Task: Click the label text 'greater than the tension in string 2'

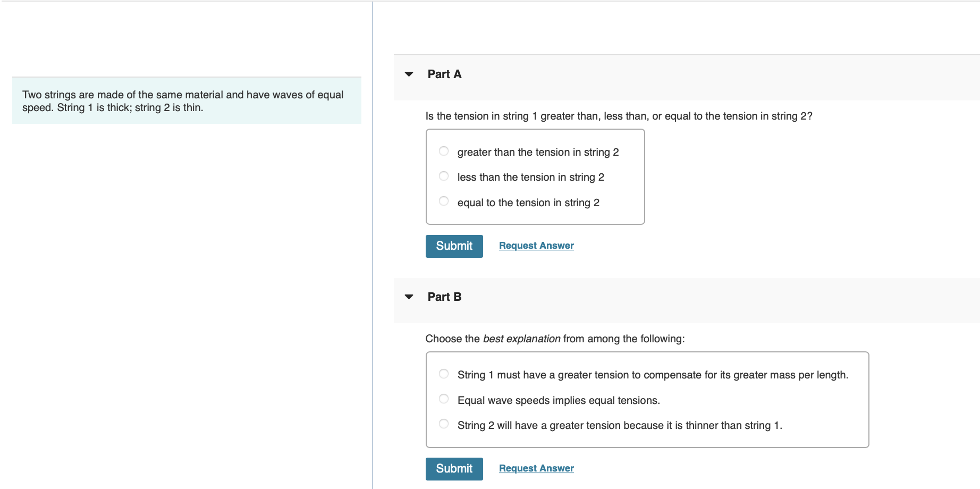Action: (x=538, y=153)
